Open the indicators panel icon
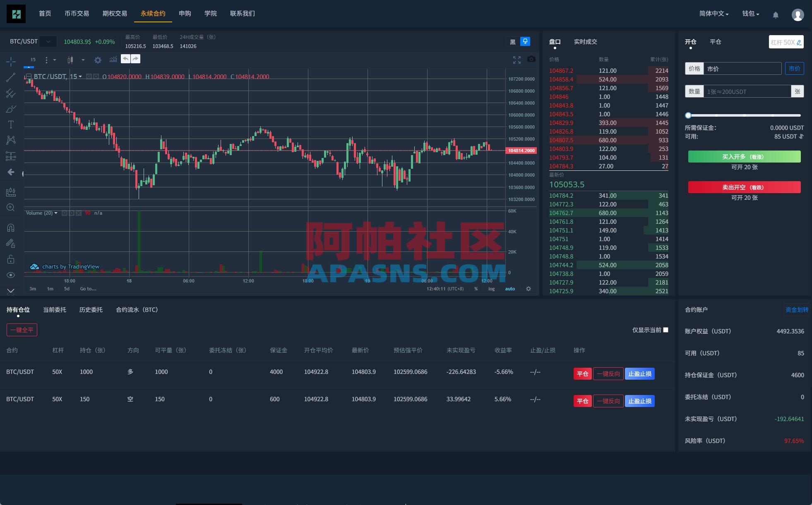This screenshot has height=505, width=812. pyautogui.click(x=113, y=60)
